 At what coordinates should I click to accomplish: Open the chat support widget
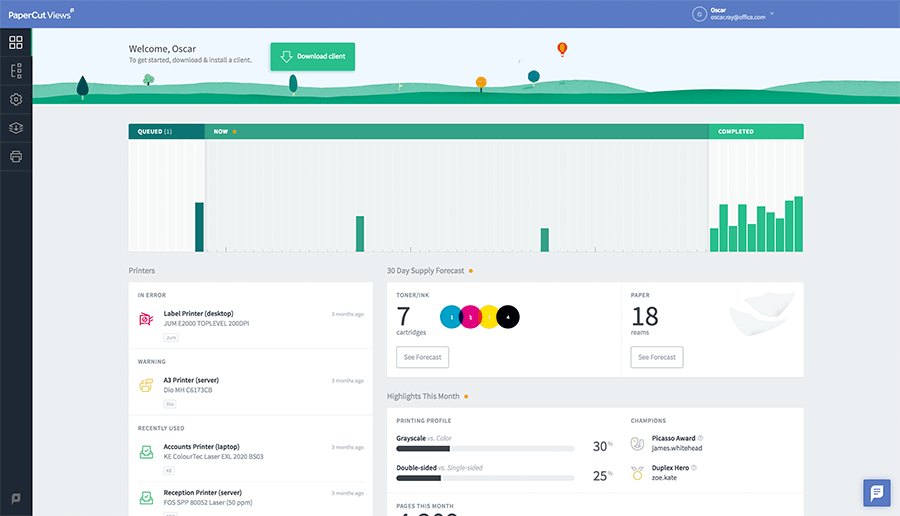click(876, 493)
